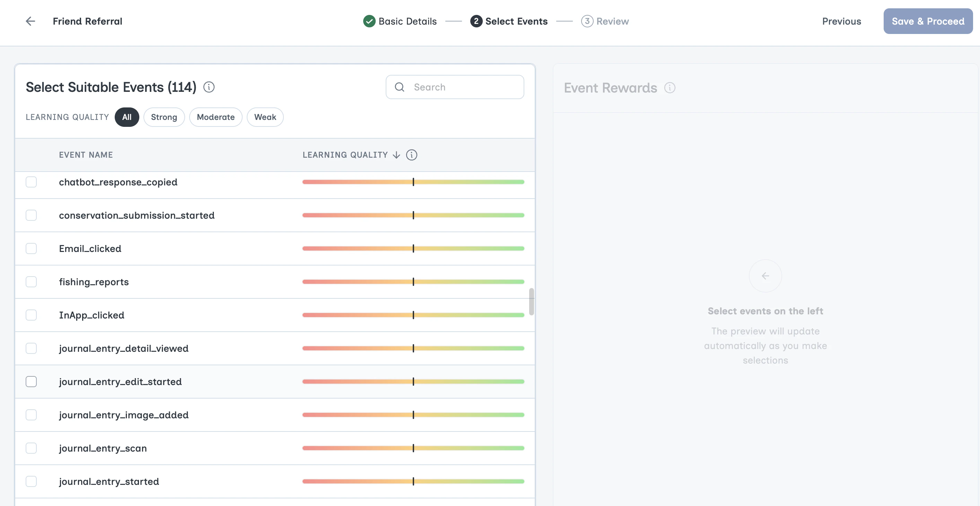Click the info icon next to the Learning Quality column
Screen dimensions: 980x506
click(x=412, y=155)
